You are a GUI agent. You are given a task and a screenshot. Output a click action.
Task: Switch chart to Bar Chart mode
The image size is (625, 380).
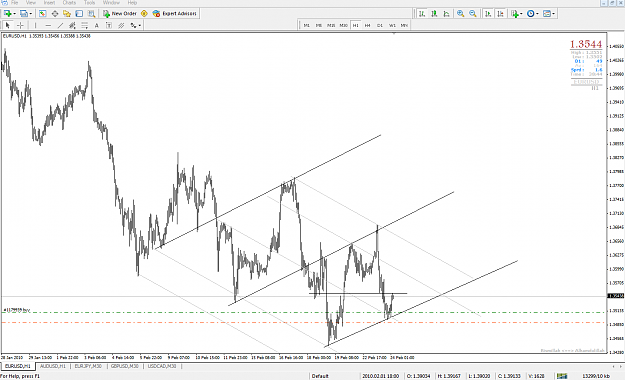(x=422, y=14)
